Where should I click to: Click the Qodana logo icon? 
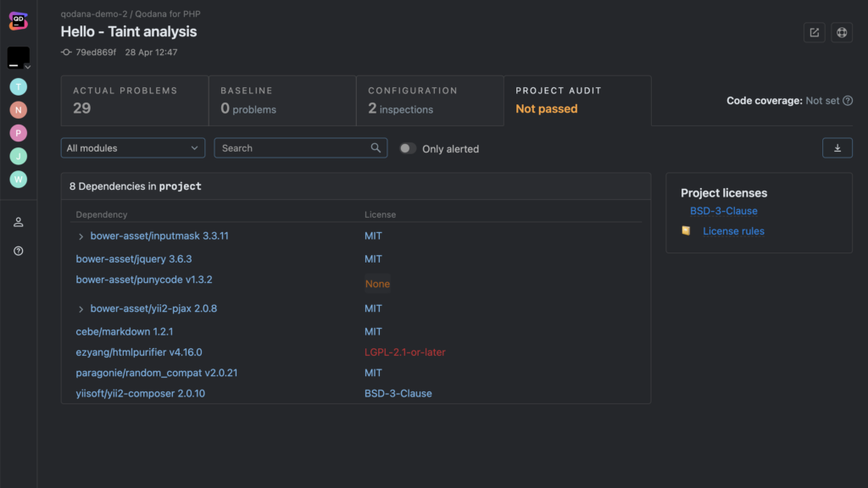point(17,20)
